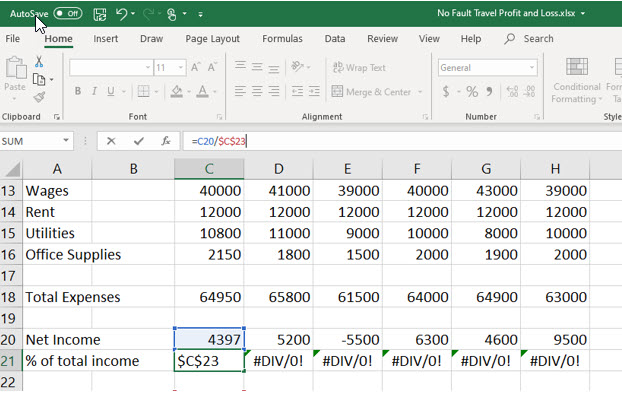
Task: Click the Save icon in title bar
Action: (x=100, y=14)
